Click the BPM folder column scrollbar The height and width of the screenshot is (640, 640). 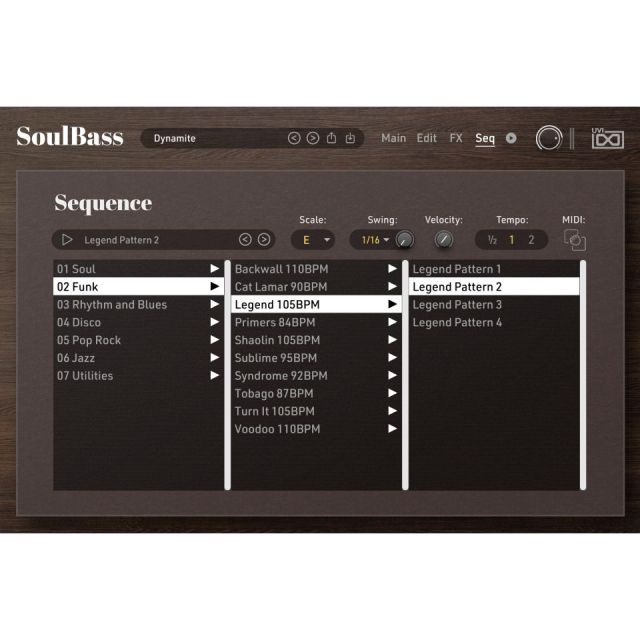pyautogui.click(x=405, y=375)
